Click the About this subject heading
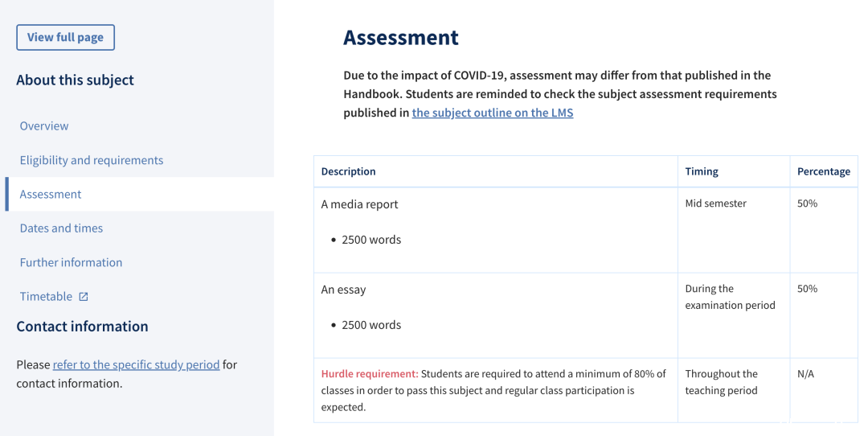The width and height of the screenshot is (868, 436). [76, 80]
